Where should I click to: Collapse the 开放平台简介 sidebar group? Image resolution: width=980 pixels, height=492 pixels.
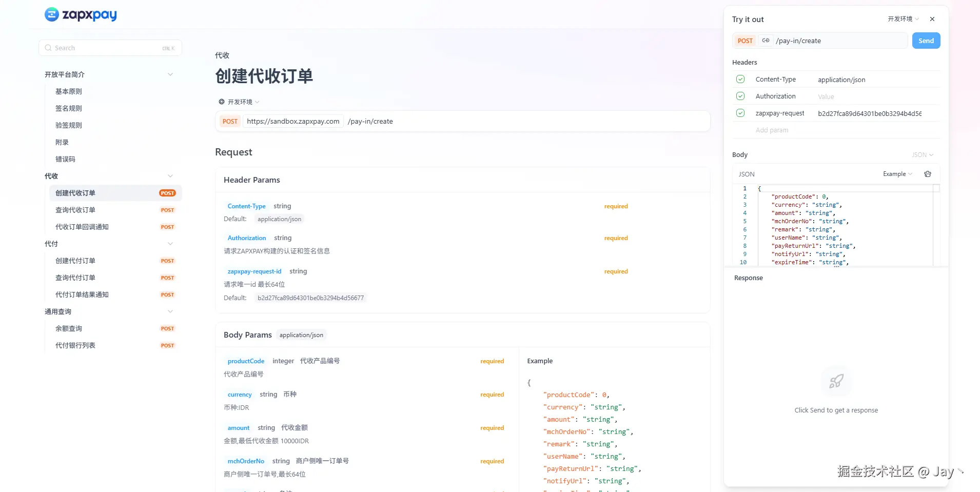click(170, 74)
